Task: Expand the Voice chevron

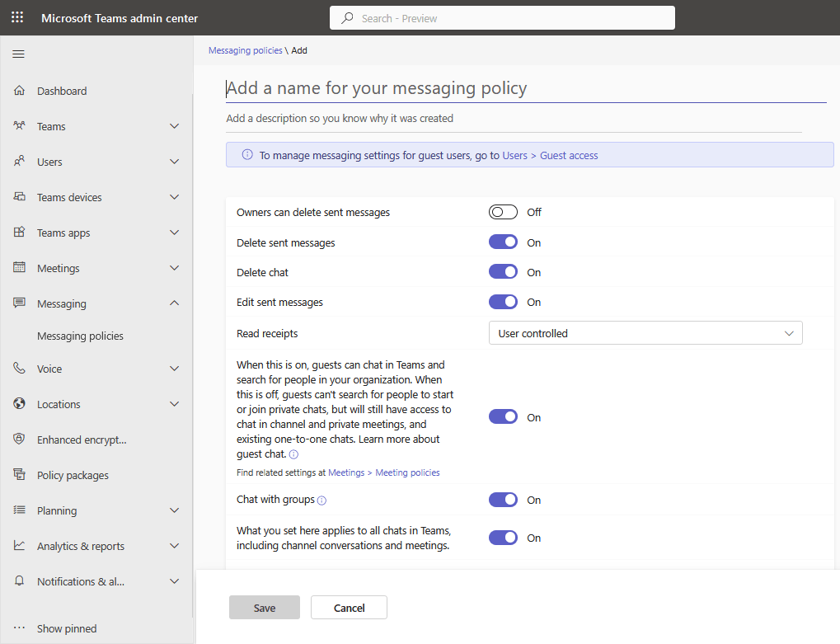Action: (174, 368)
